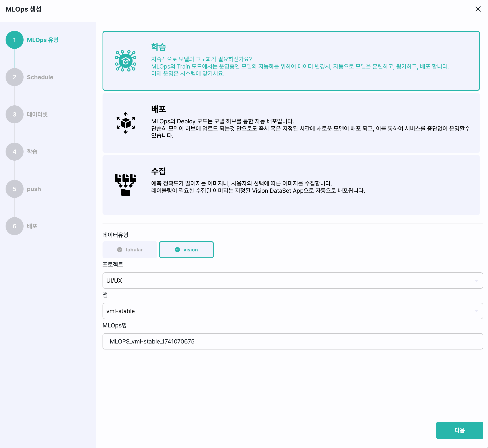488x448 pixels.
Task: Click the text '지속적으로 모델의 고도화가 필요하신가요?'
Action: point(202,59)
